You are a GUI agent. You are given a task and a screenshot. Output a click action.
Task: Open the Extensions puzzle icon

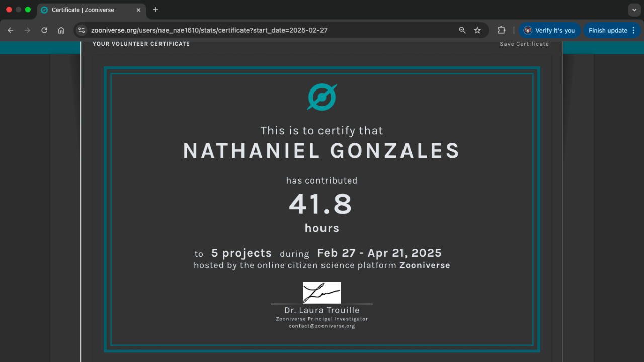click(x=501, y=30)
